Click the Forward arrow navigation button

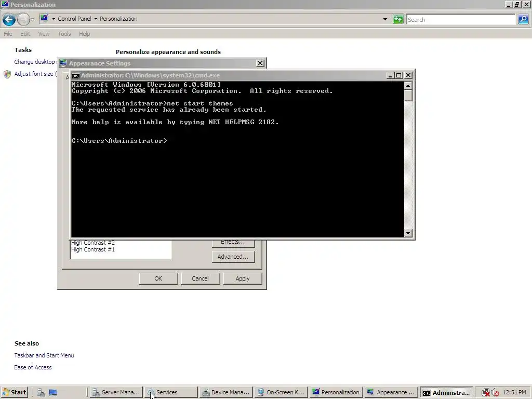tap(23, 20)
